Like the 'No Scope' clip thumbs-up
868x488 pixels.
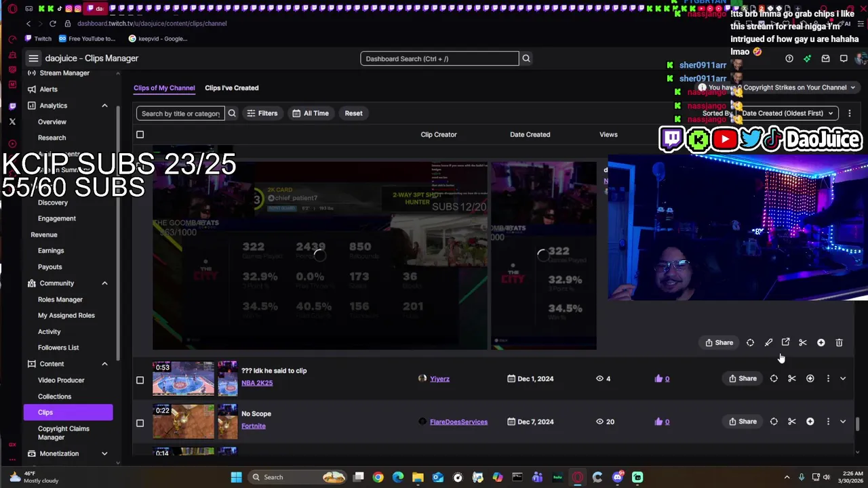pos(658,422)
